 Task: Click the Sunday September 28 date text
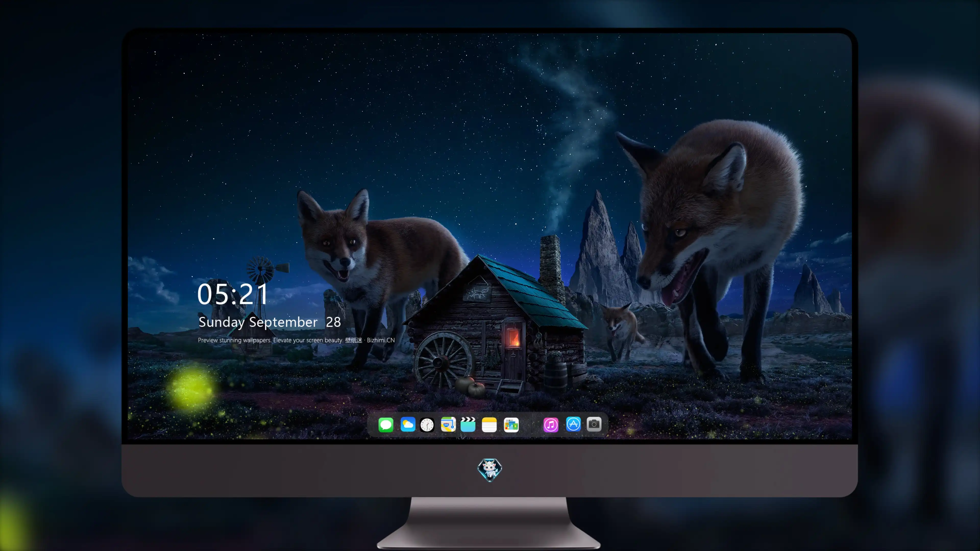point(269,322)
